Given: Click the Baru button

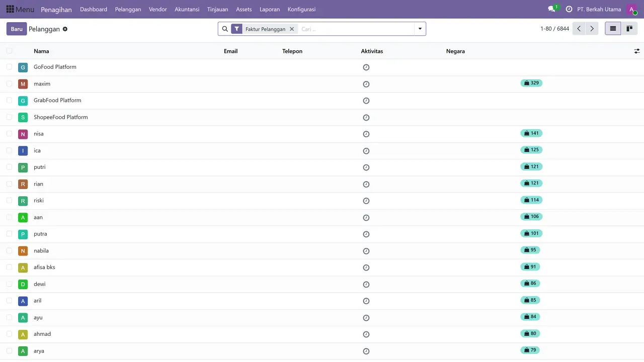Looking at the screenshot, I should coord(17,29).
